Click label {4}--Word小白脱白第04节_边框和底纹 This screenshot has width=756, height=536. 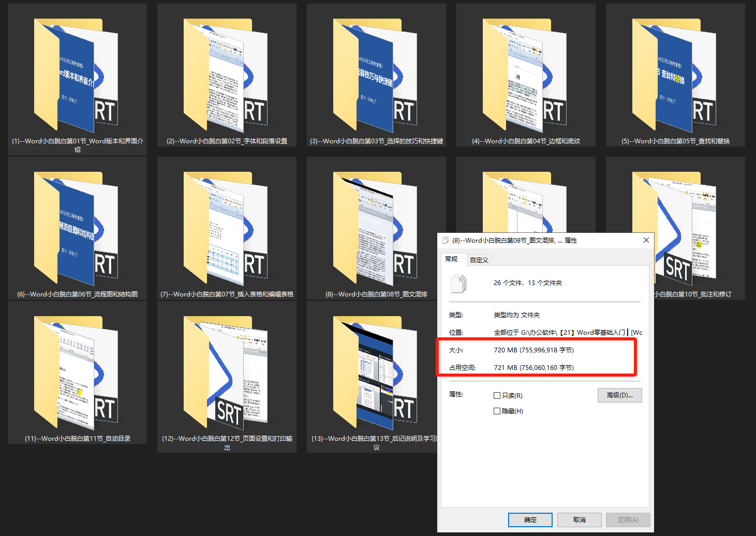pyautogui.click(x=526, y=141)
